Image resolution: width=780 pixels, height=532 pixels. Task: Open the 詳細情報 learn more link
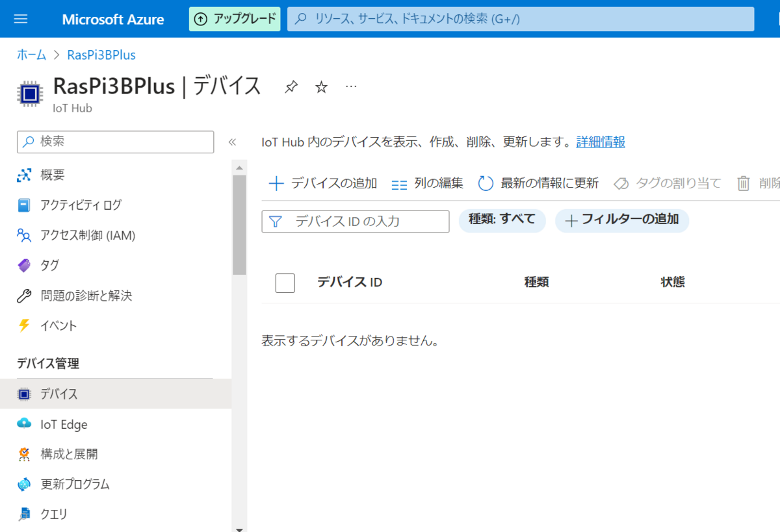[601, 142]
